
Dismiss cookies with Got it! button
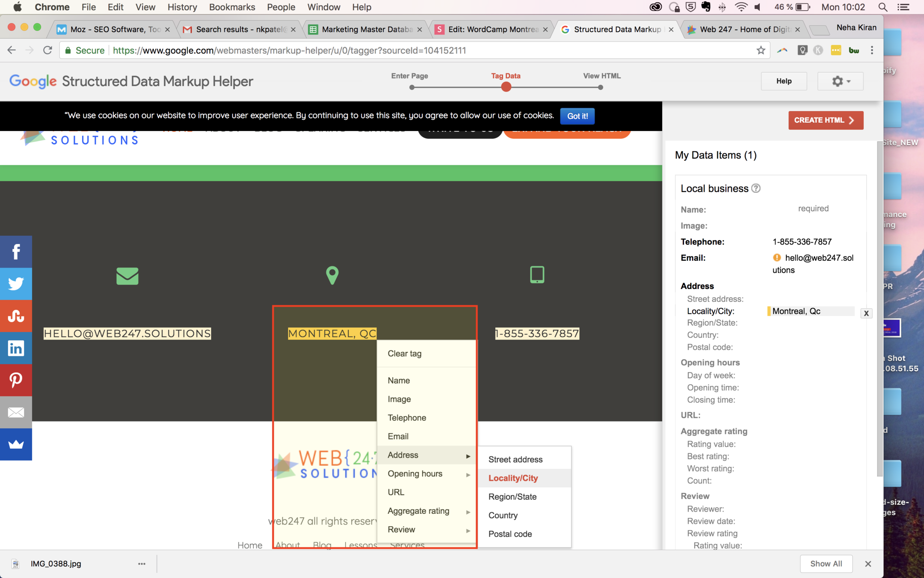pyautogui.click(x=577, y=116)
